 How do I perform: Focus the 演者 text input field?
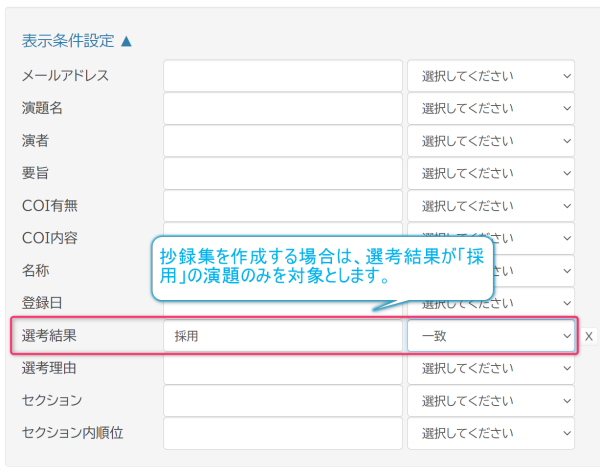[x=283, y=141]
